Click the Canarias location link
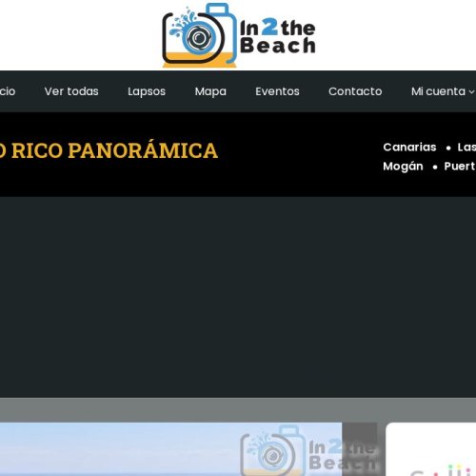476x476 pixels. [x=409, y=148]
